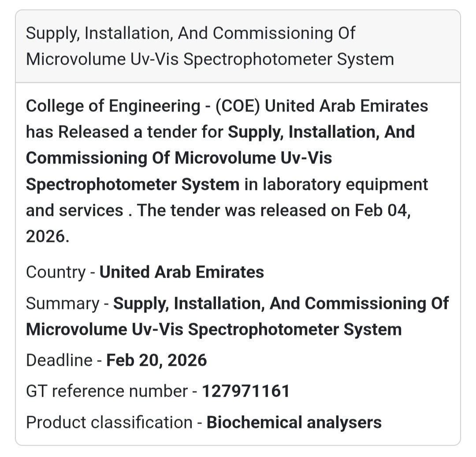This screenshot has height=457, width=476.
Task: Click the "Summary" field label
Action: point(63,303)
